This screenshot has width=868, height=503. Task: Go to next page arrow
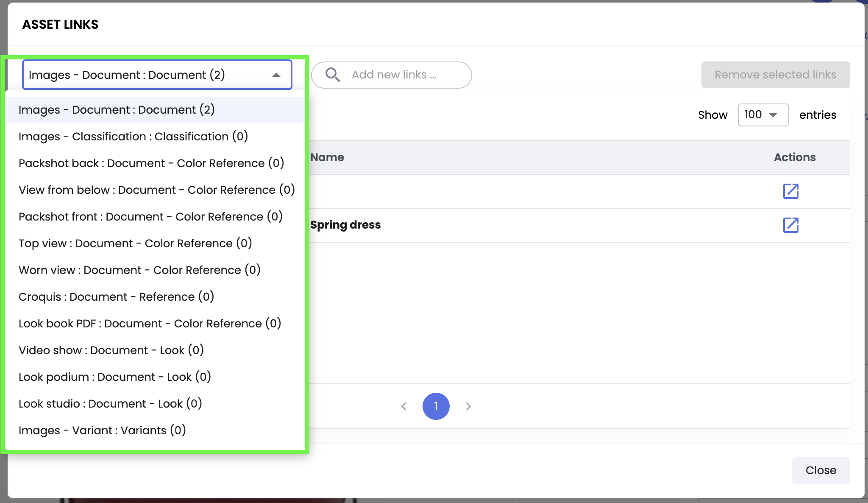coord(468,406)
